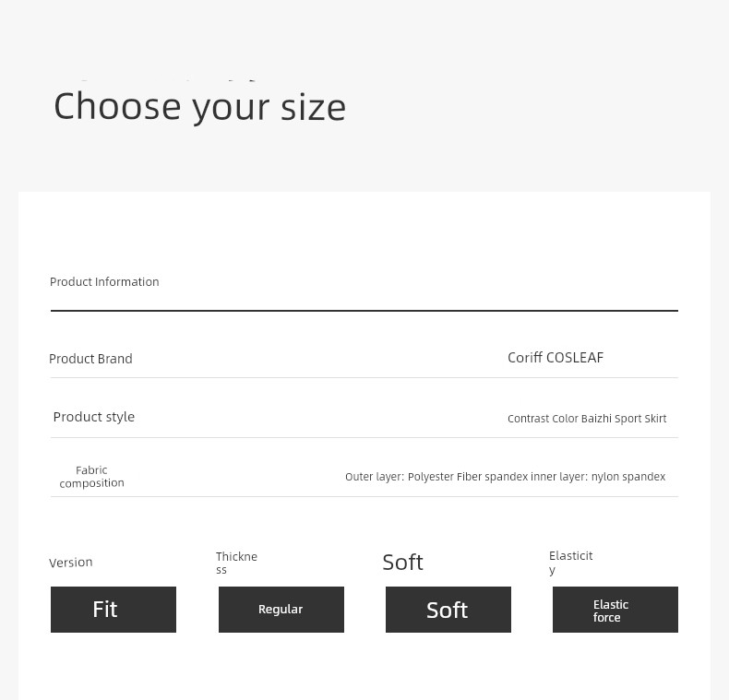Viewport: 729px width, 700px height.
Task: Click the dark divider under Product Information
Action: click(x=364, y=311)
